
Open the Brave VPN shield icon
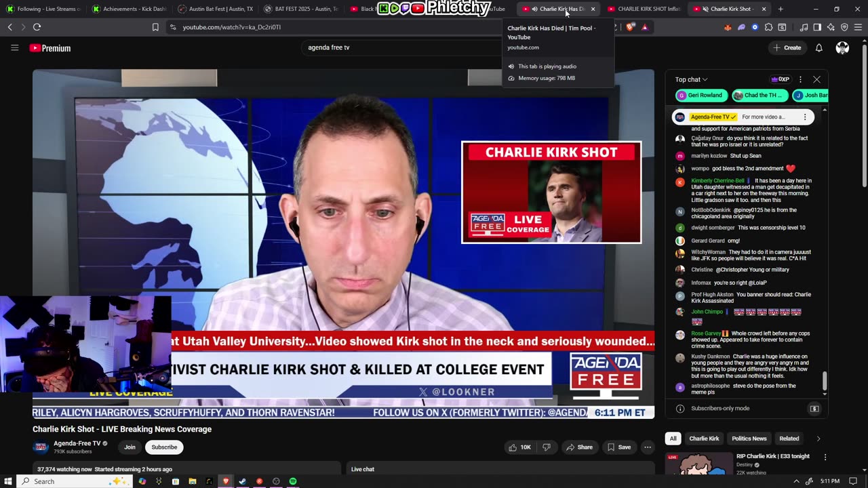[x=844, y=27]
